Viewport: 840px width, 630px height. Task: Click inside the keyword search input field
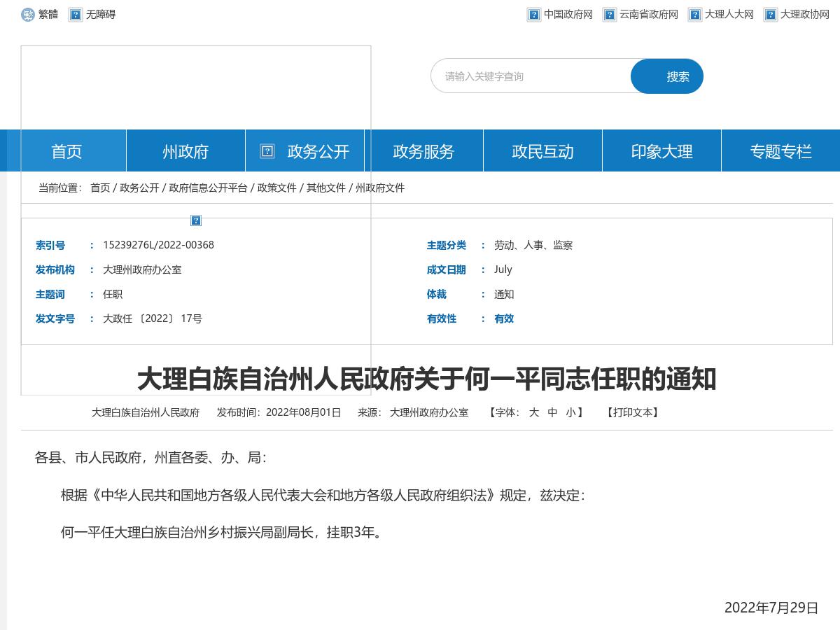[x=532, y=76]
